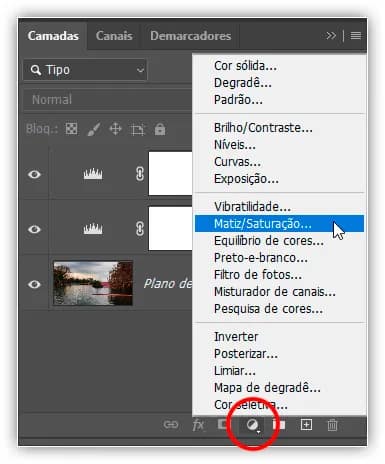Click the lock all padlock icon
Screen dimensions: 385x464
[160, 129]
